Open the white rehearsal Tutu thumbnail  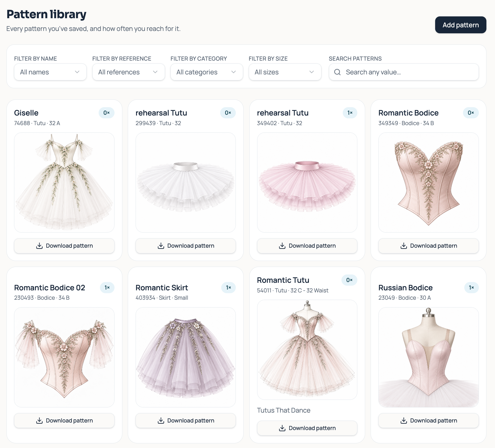coord(186,182)
